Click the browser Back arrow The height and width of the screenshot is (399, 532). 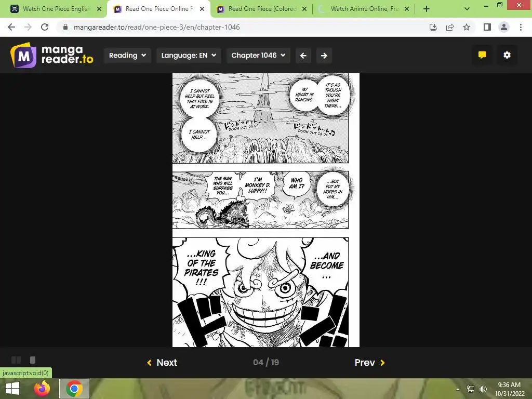click(11, 27)
